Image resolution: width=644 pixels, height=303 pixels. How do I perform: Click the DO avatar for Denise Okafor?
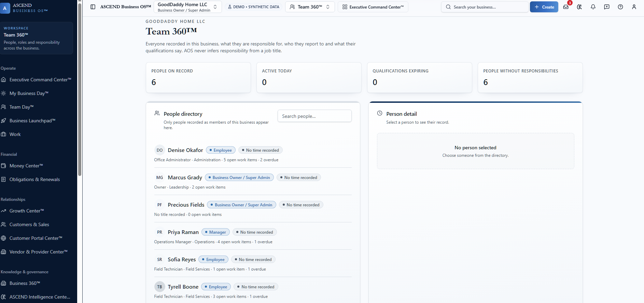point(159,150)
